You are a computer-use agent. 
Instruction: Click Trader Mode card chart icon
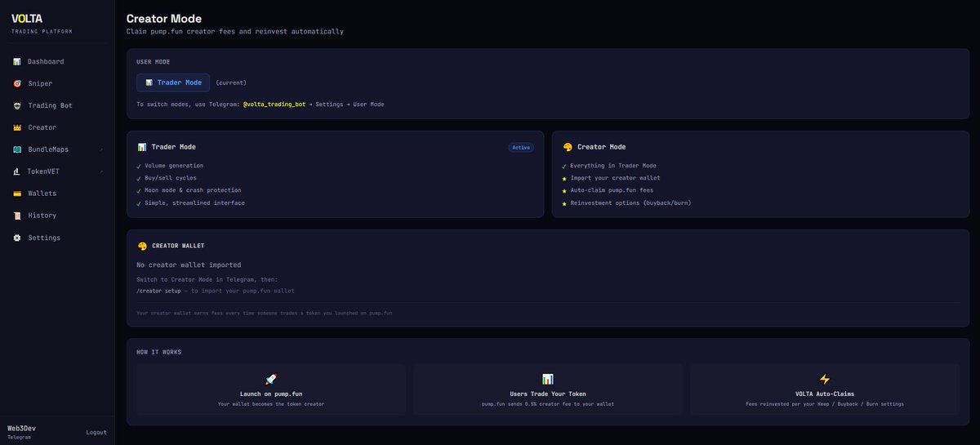tap(142, 147)
